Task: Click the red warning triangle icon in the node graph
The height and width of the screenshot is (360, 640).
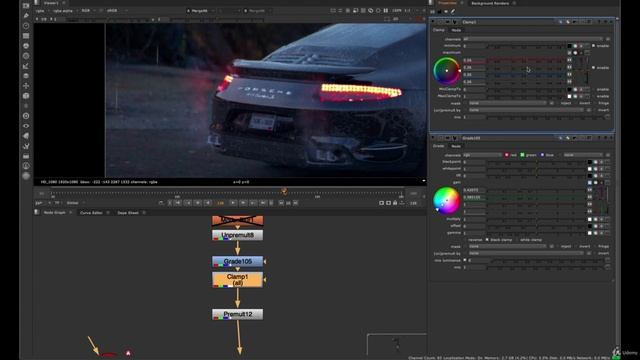Action: (x=128, y=353)
